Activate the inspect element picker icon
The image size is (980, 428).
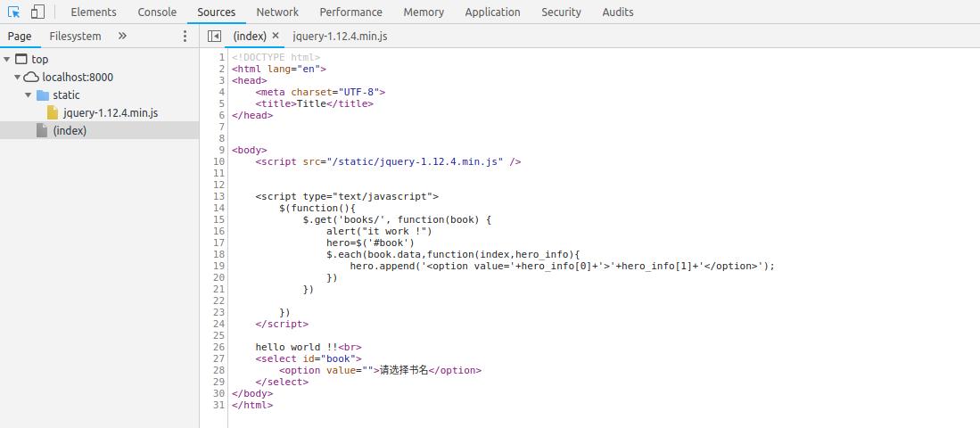13,12
